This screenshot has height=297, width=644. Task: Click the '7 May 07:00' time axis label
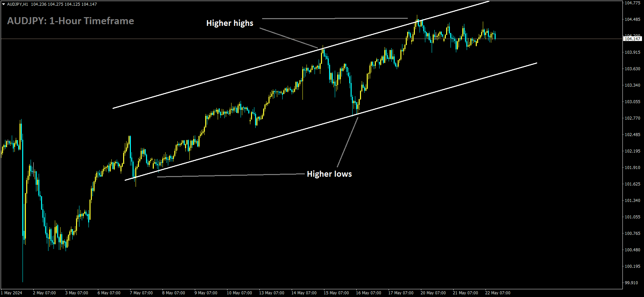(141, 293)
